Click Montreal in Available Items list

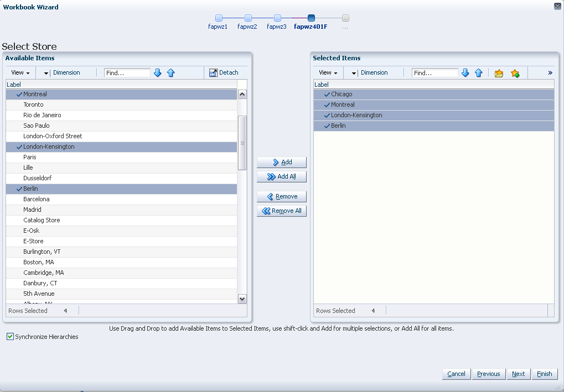click(x=122, y=94)
